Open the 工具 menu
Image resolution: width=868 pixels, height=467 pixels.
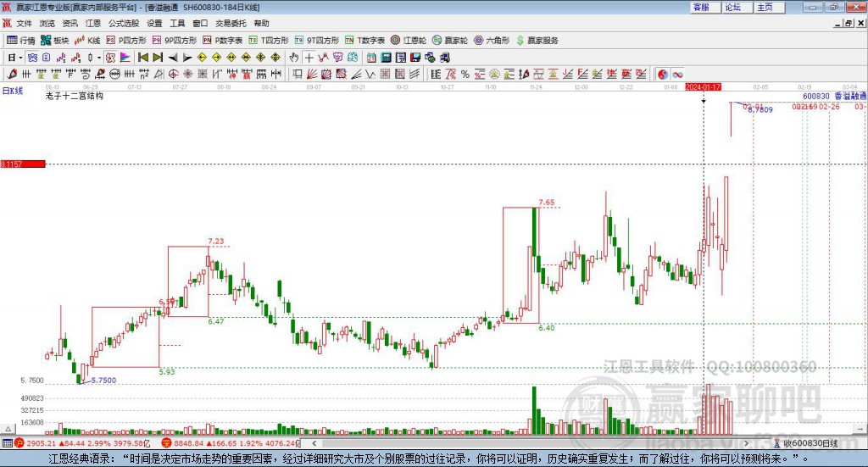click(x=177, y=23)
